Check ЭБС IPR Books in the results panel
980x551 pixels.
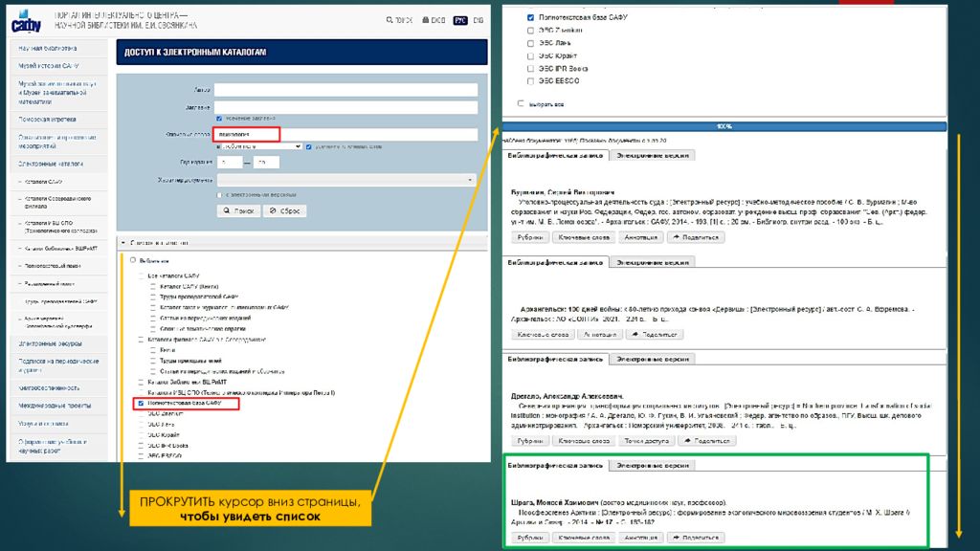pyautogui.click(x=530, y=69)
